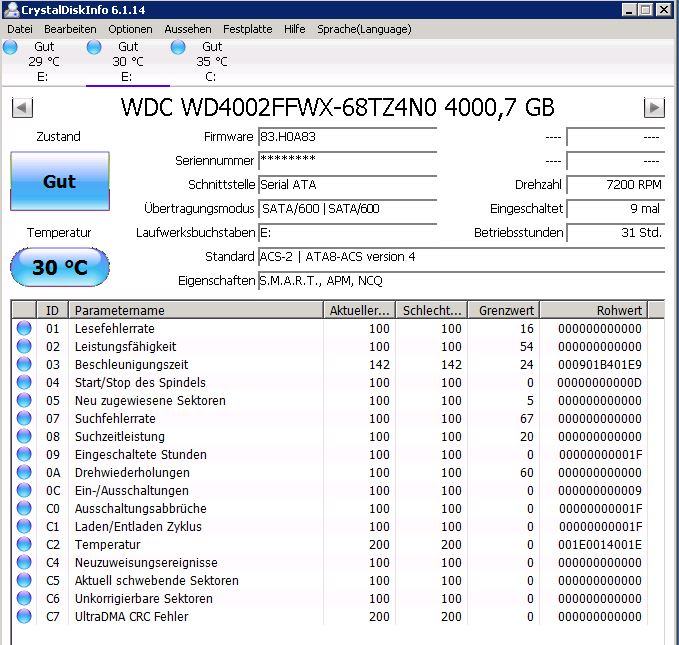679x645 pixels.
Task: Maximize the CrystalDiskInfo window
Action: [646, 10]
